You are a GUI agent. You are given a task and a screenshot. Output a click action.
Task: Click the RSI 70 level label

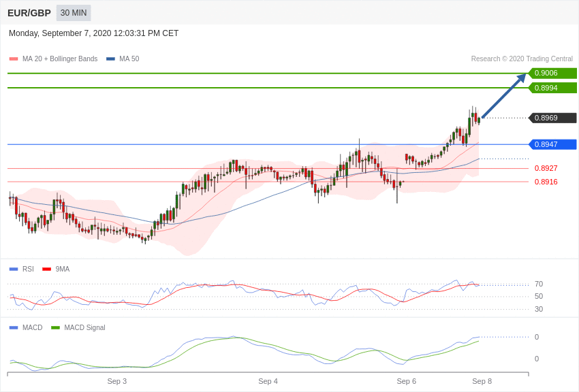(539, 284)
